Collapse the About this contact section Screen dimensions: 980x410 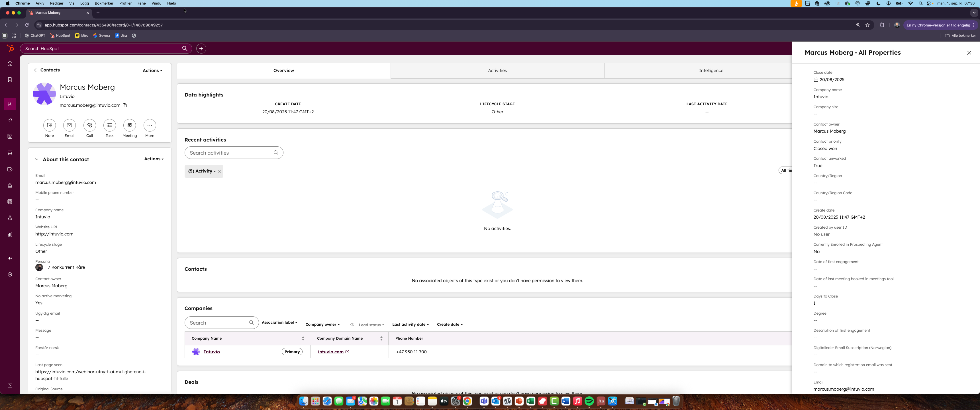pyautogui.click(x=36, y=159)
